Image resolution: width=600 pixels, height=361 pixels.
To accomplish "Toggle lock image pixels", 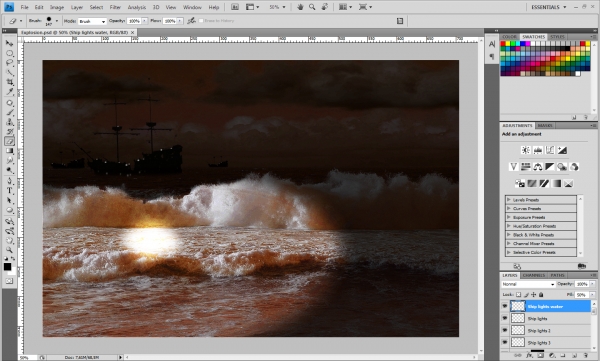I will [x=526, y=294].
